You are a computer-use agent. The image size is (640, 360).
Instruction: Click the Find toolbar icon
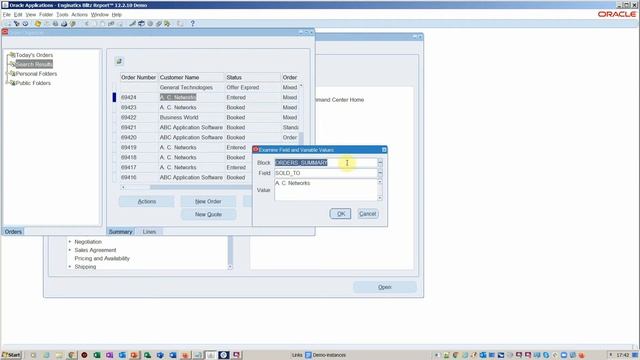click(x=16, y=24)
